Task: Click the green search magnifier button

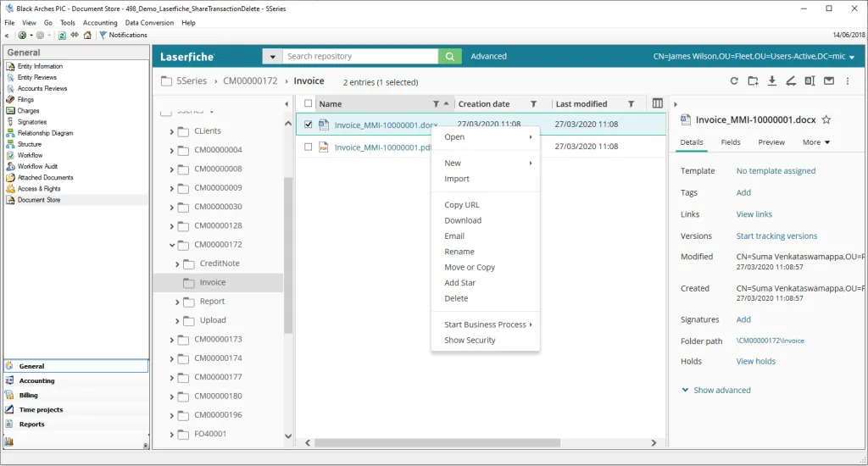Action: point(450,57)
